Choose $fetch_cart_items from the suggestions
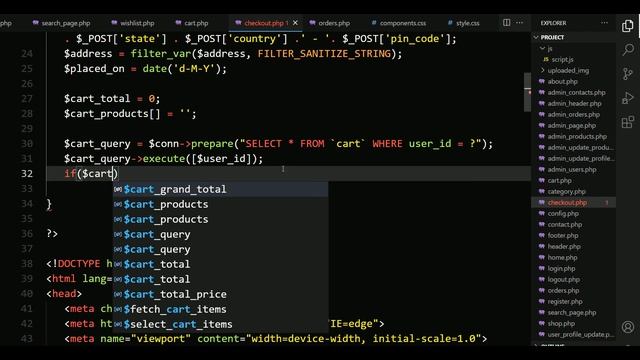The width and height of the screenshot is (640, 360). [220, 309]
